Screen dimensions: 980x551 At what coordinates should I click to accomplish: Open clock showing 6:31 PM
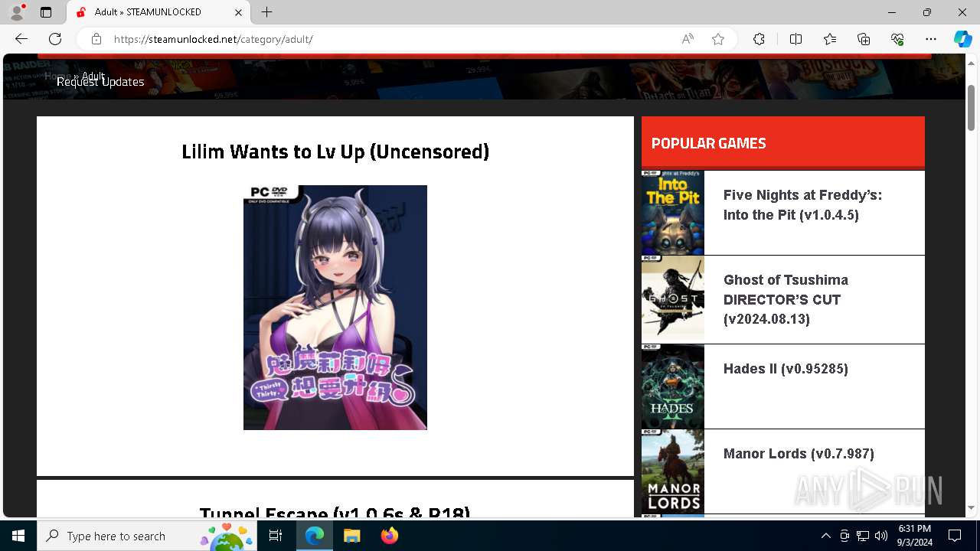click(914, 536)
